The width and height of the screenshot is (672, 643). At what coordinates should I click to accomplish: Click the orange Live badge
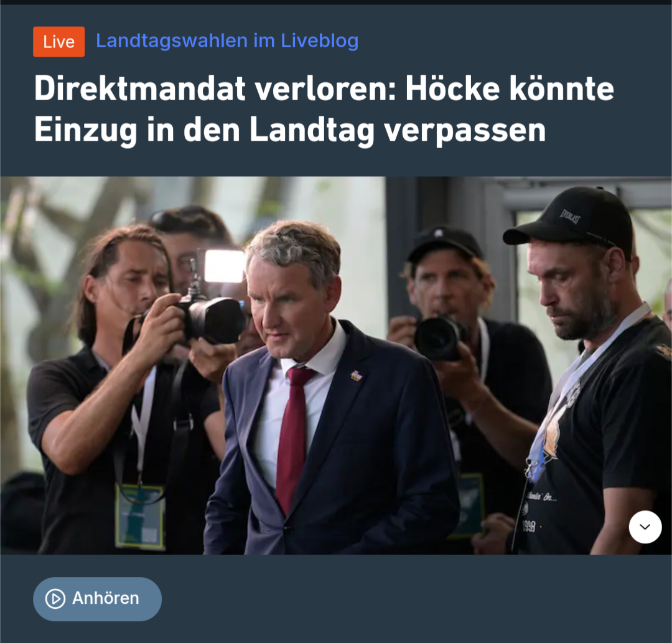tap(58, 42)
